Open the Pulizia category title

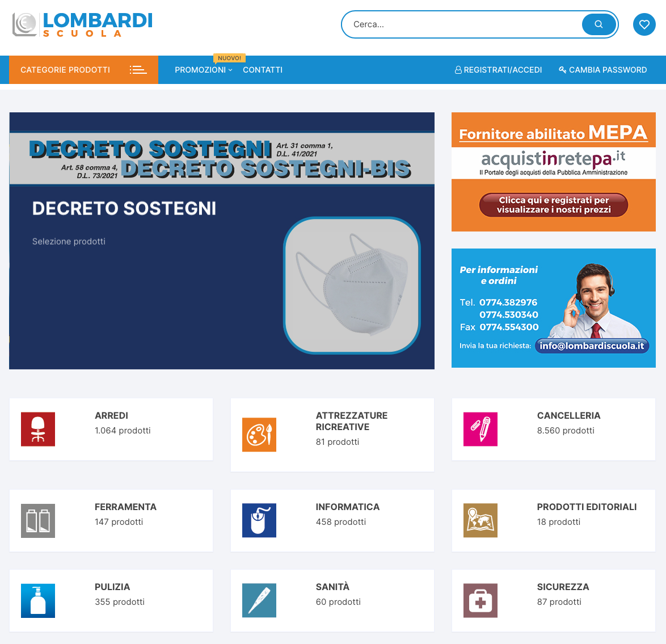[112, 587]
